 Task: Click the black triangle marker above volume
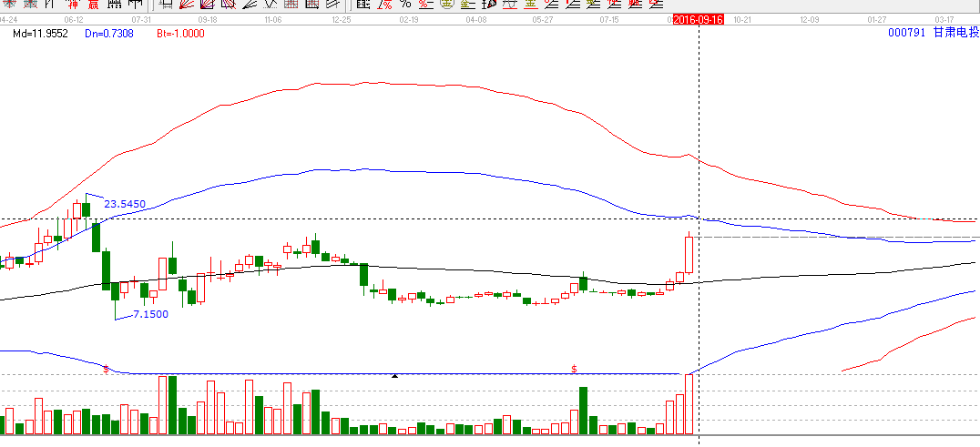pyautogui.click(x=394, y=375)
